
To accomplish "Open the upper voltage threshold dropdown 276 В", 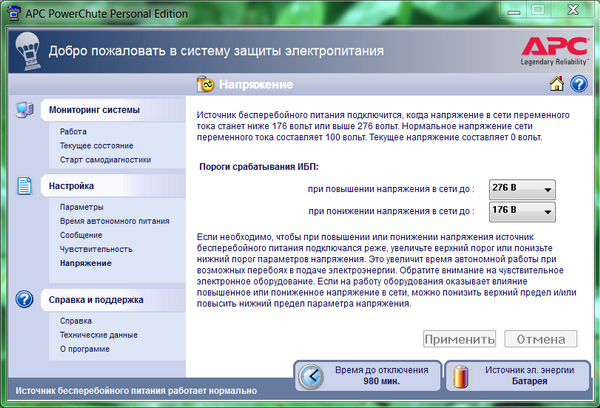I will pos(522,189).
